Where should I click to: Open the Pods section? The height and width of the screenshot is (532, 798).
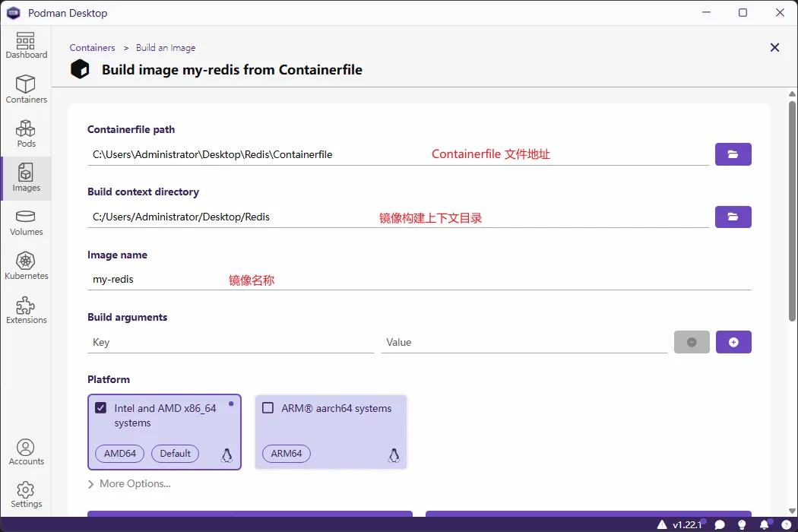pyautogui.click(x=26, y=133)
